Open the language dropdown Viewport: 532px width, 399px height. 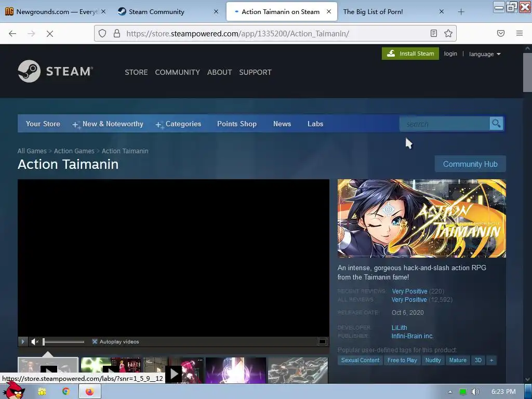(485, 54)
